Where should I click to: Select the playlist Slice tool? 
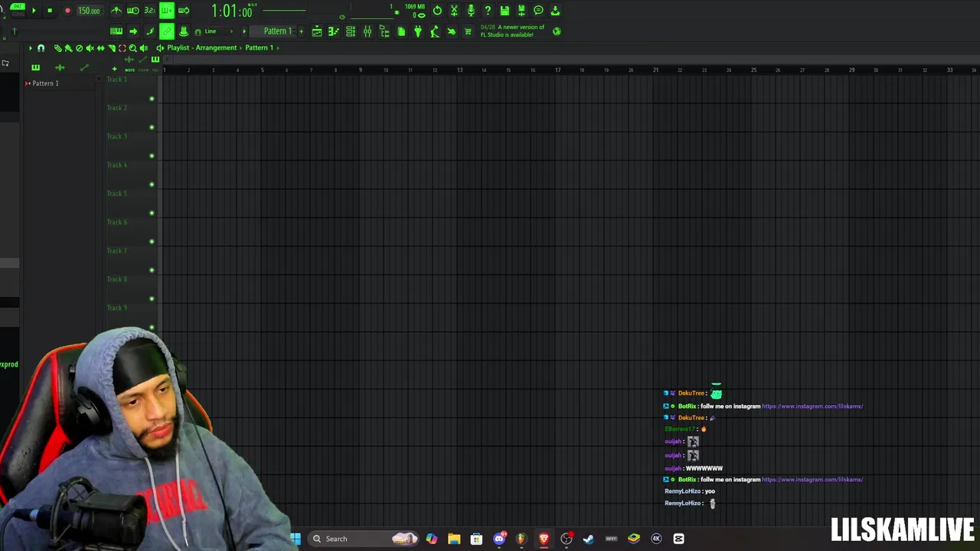pos(111,48)
